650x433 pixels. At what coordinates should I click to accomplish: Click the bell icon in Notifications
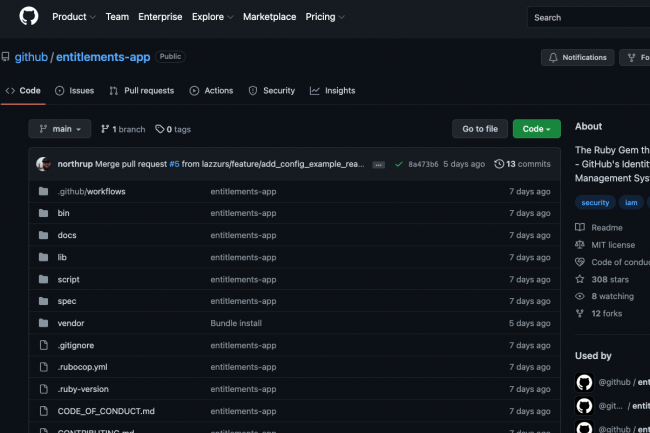pyautogui.click(x=553, y=58)
